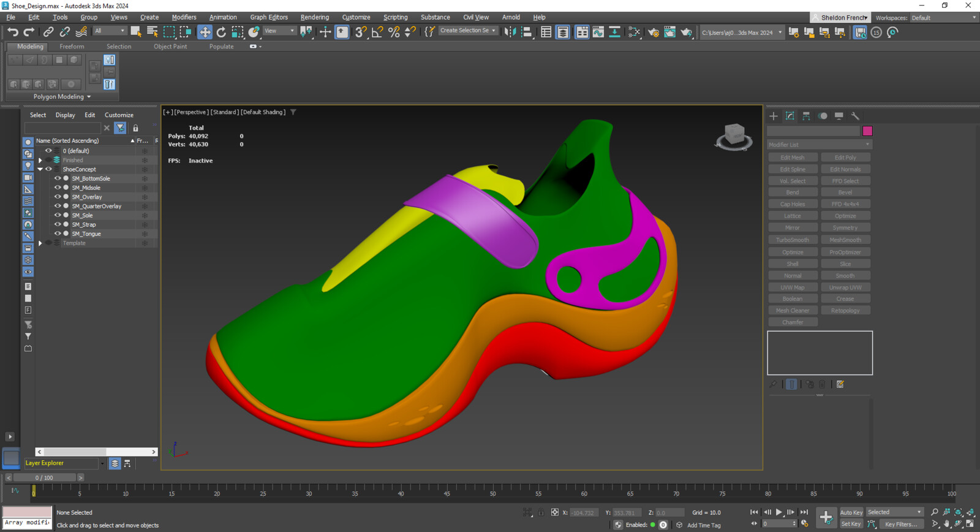
Task: Open the Modifiers menu
Action: 184,17
